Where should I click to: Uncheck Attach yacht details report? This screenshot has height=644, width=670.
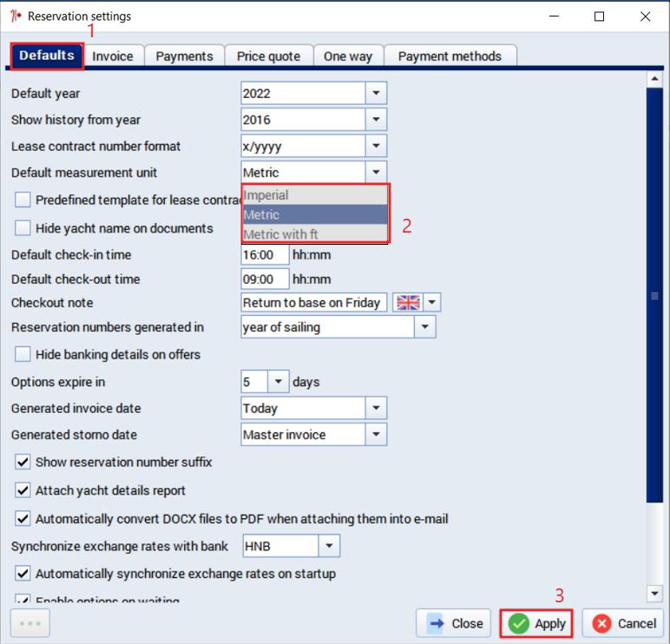[23, 490]
